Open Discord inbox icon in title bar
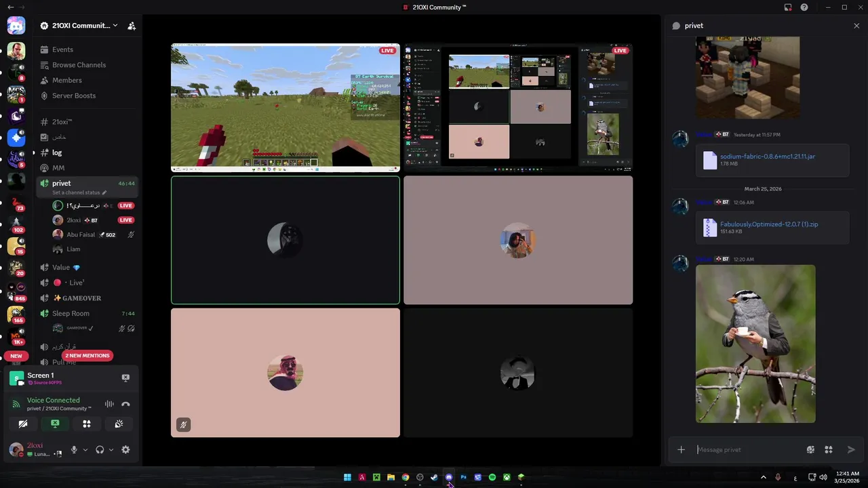The image size is (868, 488). [788, 7]
